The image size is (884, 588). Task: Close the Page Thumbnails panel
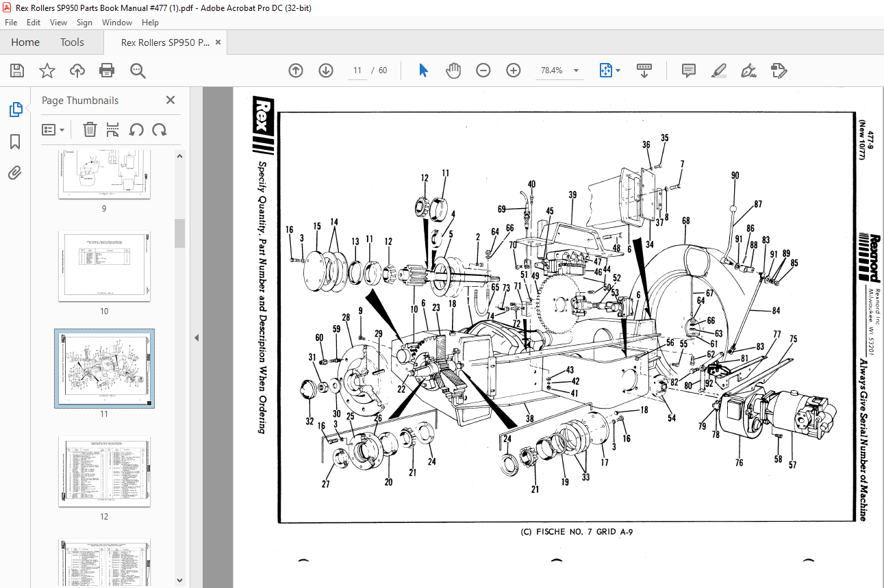point(170,100)
